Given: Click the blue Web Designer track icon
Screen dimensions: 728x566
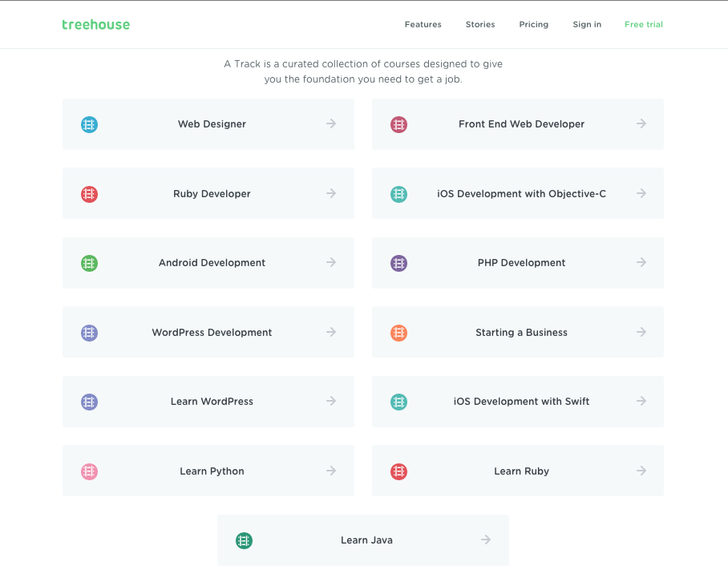Looking at the screenshot, I should (x=89, y=124).
